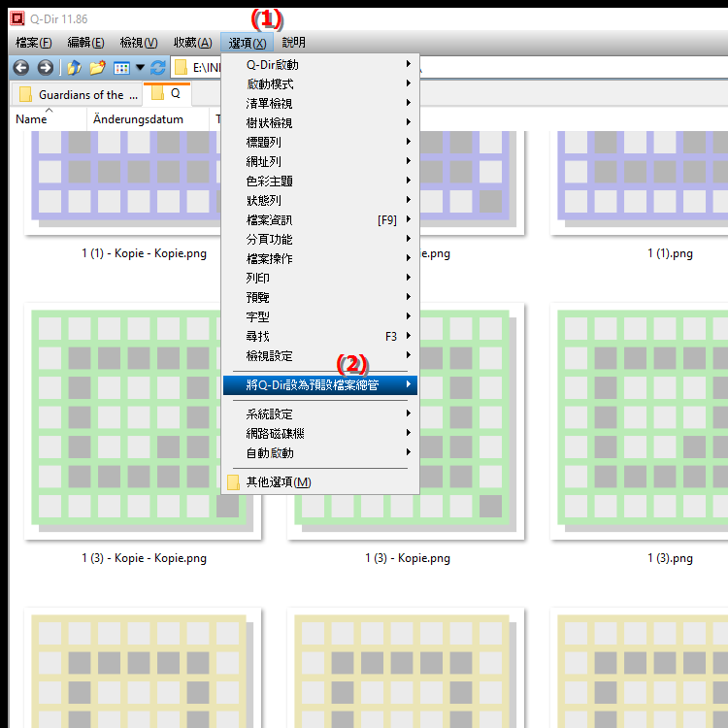Switch to the Q folder tab
728x728 pixels.
167,94
